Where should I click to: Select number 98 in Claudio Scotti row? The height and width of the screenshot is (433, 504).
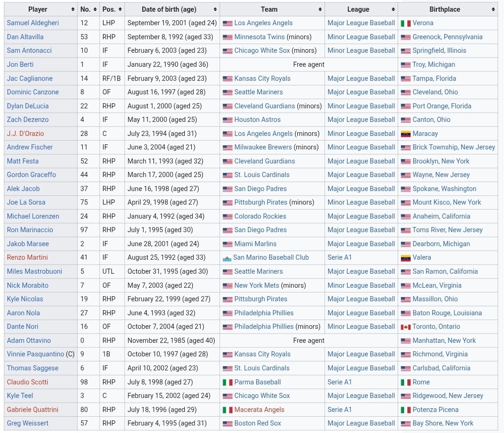84,382
